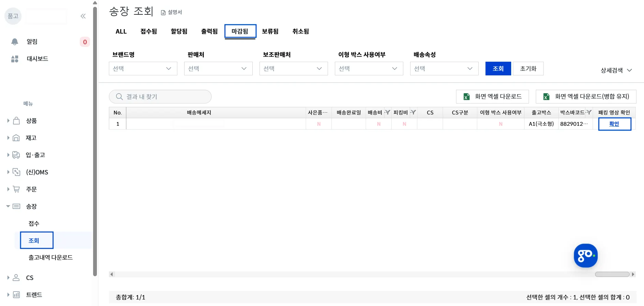The width and height of the screenshot is (644, 306).
Task: Expand the CS tree arrow
Action: [8, 278]
